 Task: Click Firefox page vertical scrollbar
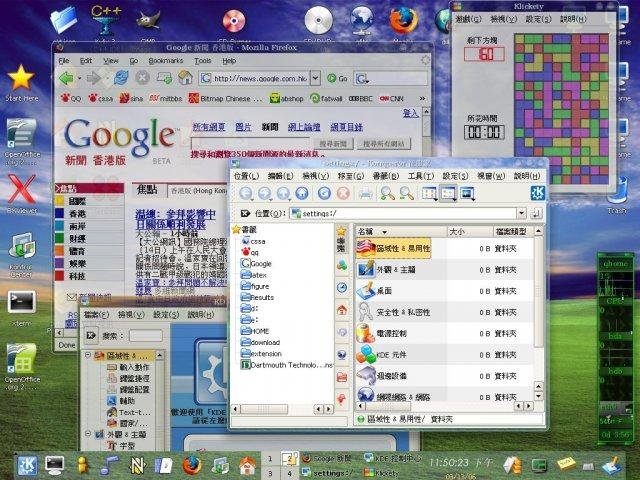(426, 131)
